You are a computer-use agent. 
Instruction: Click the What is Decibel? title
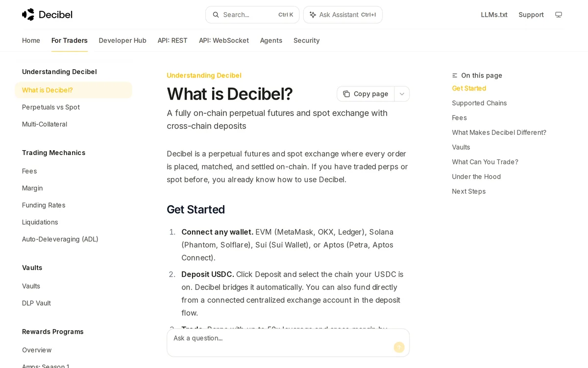click(x=229, y=94)
